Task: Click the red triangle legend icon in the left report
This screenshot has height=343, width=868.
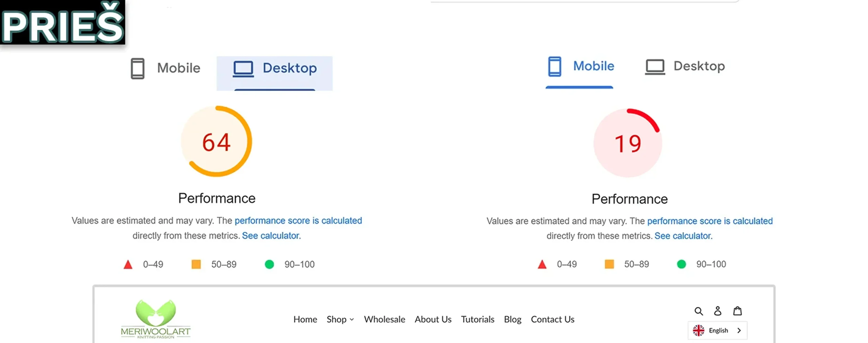Action: pyautogui.click(x=128, y=264)
